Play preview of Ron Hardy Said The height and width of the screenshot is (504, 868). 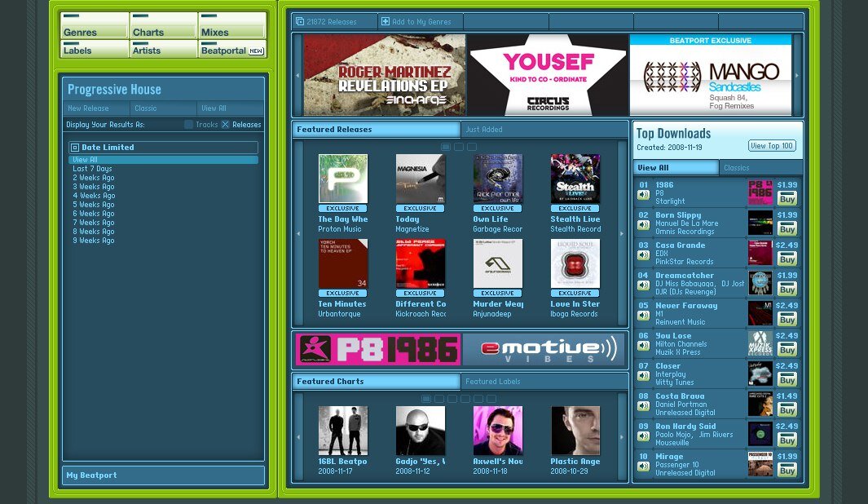[643, 436]
